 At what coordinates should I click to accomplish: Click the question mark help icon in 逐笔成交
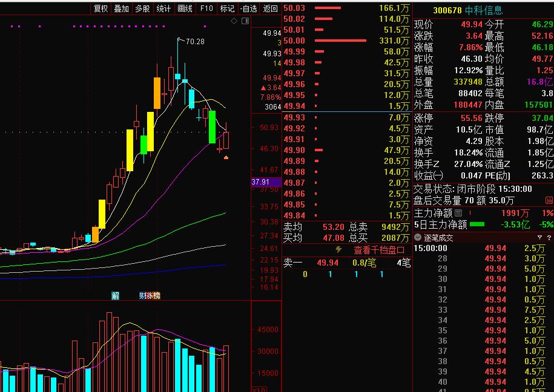tap(549, 238)
